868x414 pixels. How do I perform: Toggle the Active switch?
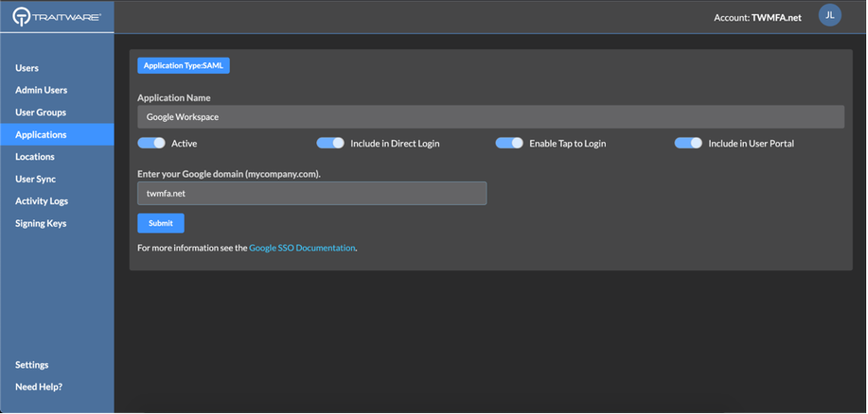(151, 143)
